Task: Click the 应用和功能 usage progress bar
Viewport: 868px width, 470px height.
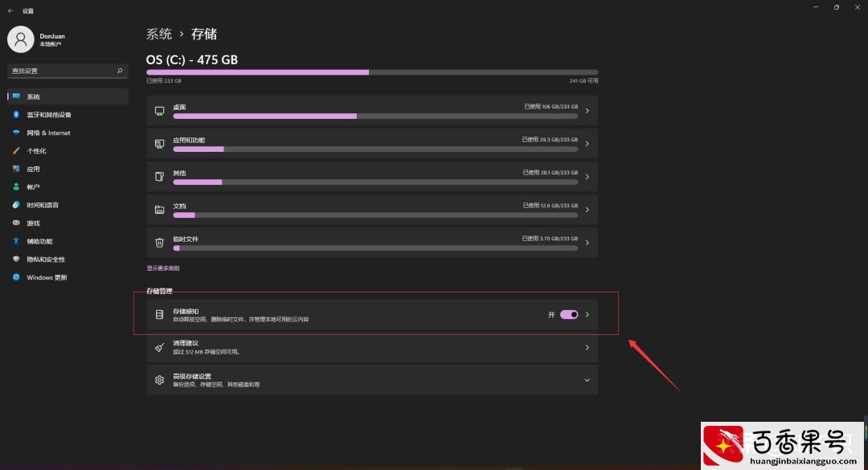Action: [x=375, y=149]
